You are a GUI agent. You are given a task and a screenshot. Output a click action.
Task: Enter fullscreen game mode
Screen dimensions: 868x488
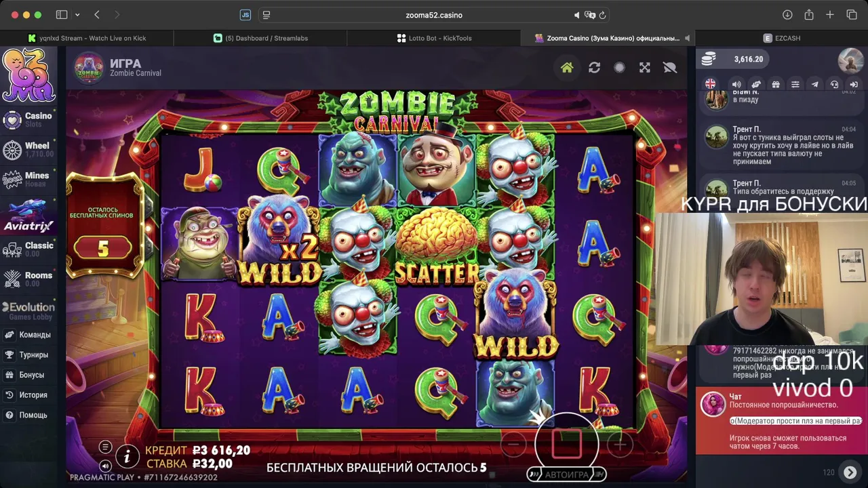pyautogui.click(x=645, y=68)
